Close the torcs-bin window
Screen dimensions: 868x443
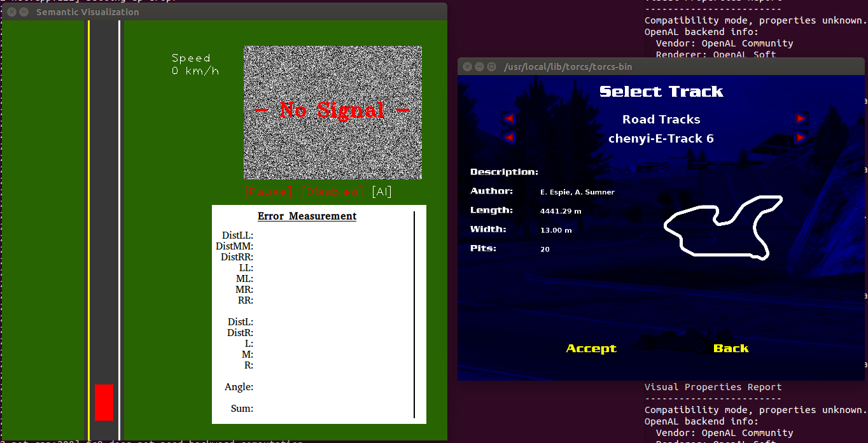467,66
